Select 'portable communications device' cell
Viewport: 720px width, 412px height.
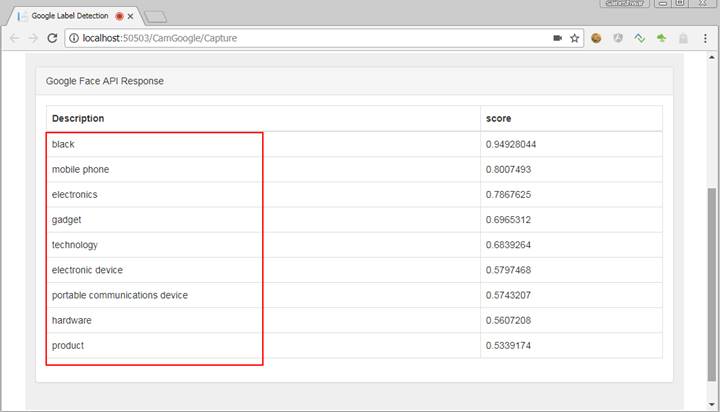(263, 295)
